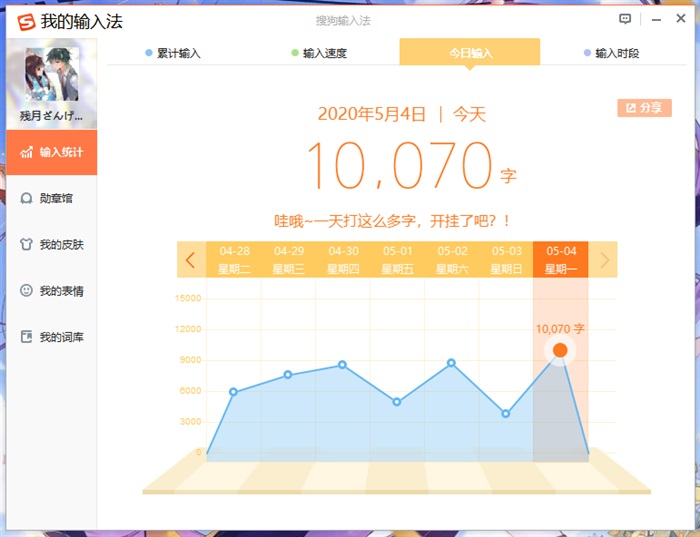Image resolution: width=700 pixels, height=537 pixels.
Task: Open 我的皮肤 skins page
Action: [51, 245]
